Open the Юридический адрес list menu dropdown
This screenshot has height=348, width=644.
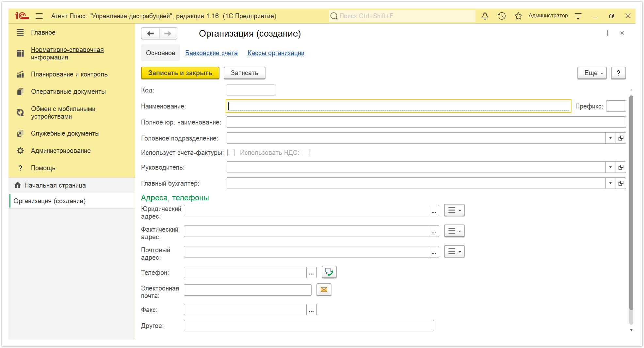(454, 210)
